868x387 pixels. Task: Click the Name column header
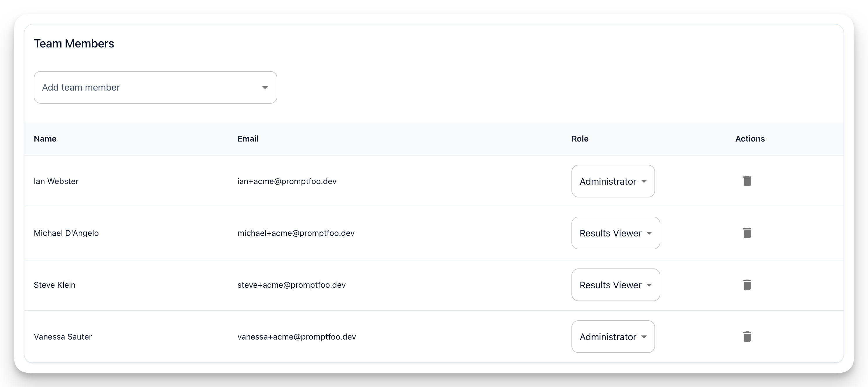coord(45,139)
